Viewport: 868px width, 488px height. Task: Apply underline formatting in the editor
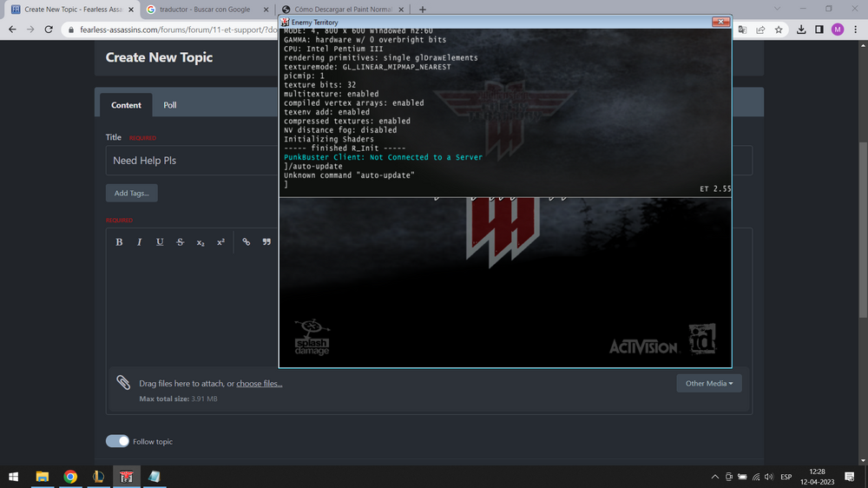pos(160,242)
